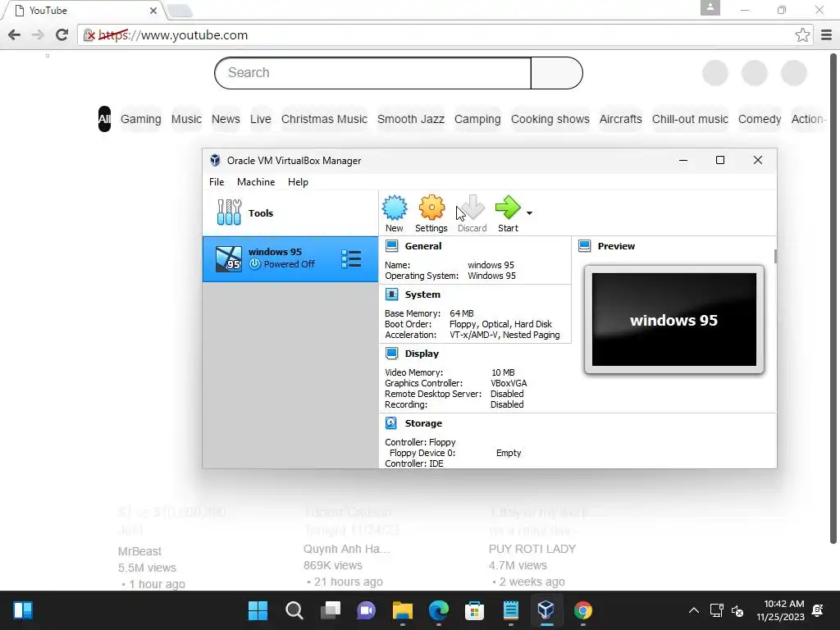Close the YouTube browser tab
The image size is (840, 630).
(x=153, y=10)
